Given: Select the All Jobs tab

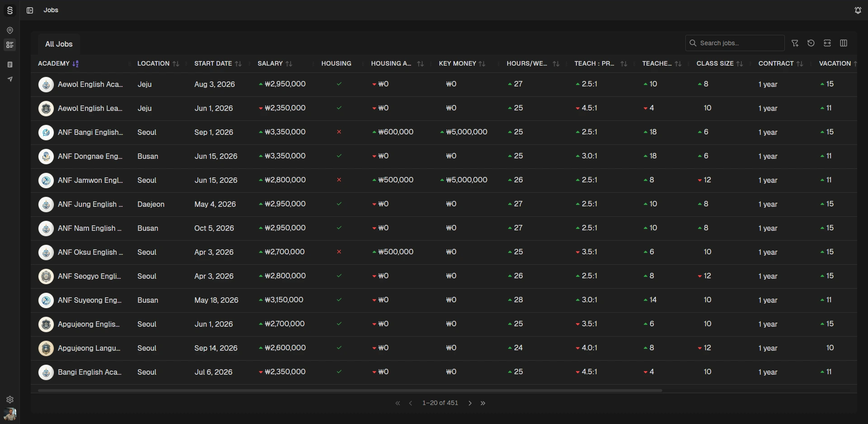Looking at the screenshot, I should (x=59, y=44).
